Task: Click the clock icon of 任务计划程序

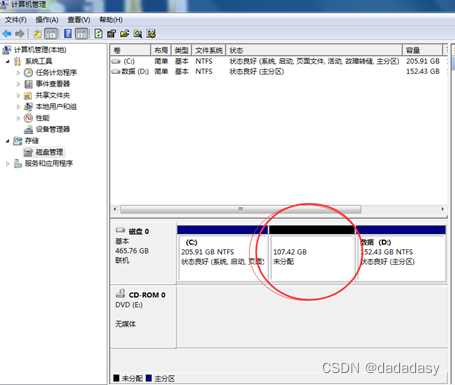Action: [x=29, y=72]
